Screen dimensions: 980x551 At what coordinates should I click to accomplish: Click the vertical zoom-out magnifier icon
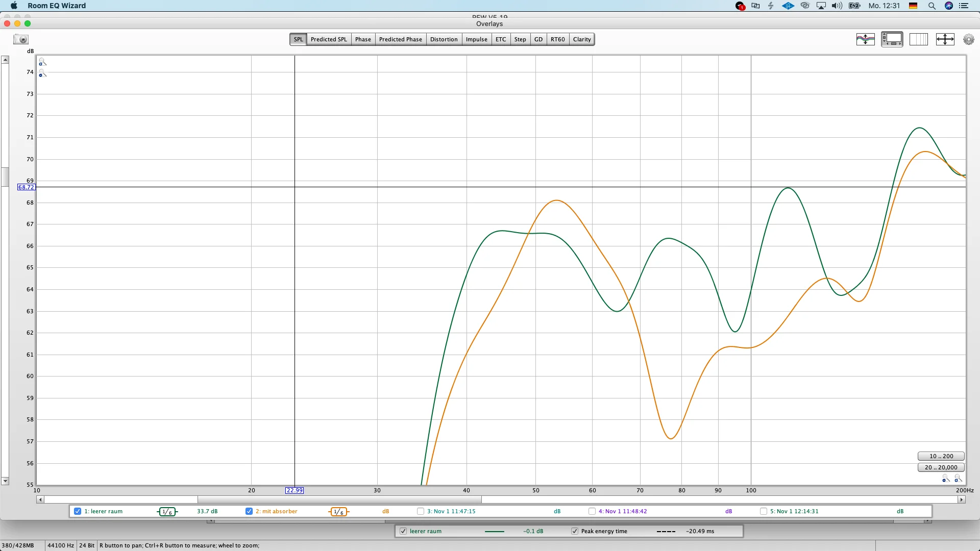coord(42,74)
